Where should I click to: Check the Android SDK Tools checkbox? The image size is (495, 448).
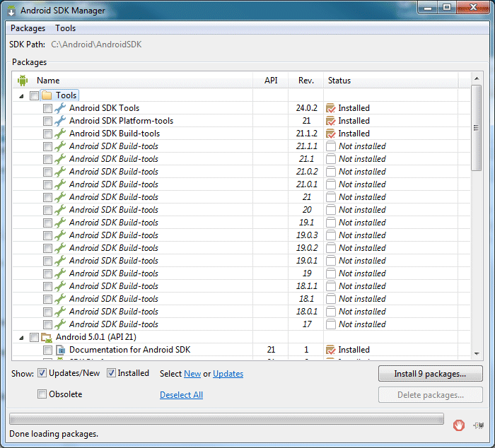click(x=47, y=109)
